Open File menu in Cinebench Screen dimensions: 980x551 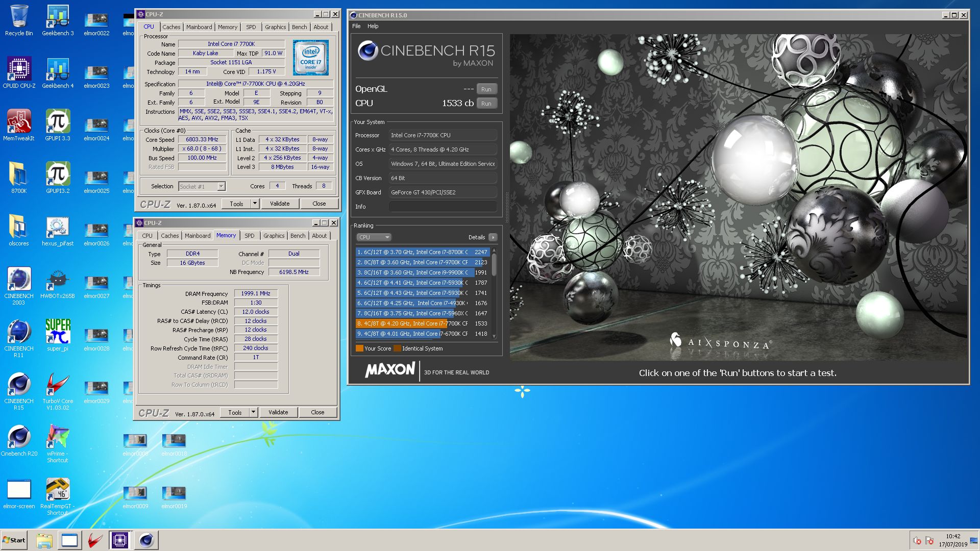coord(356,26)
